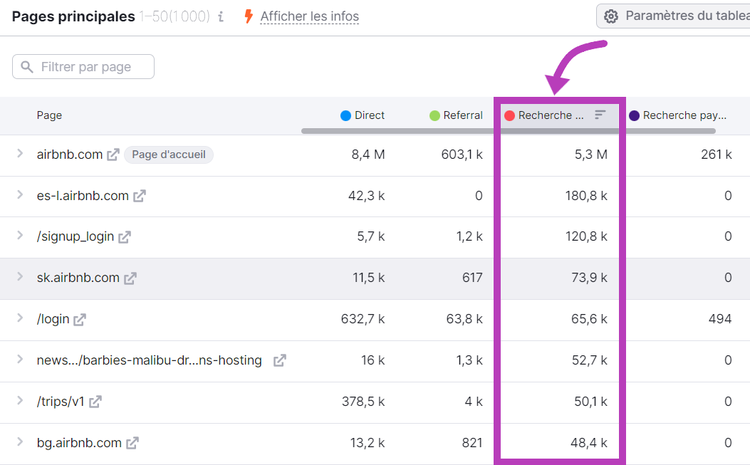
Task: Sort by Recherche payante column header
Action: (x=678, y=115)
